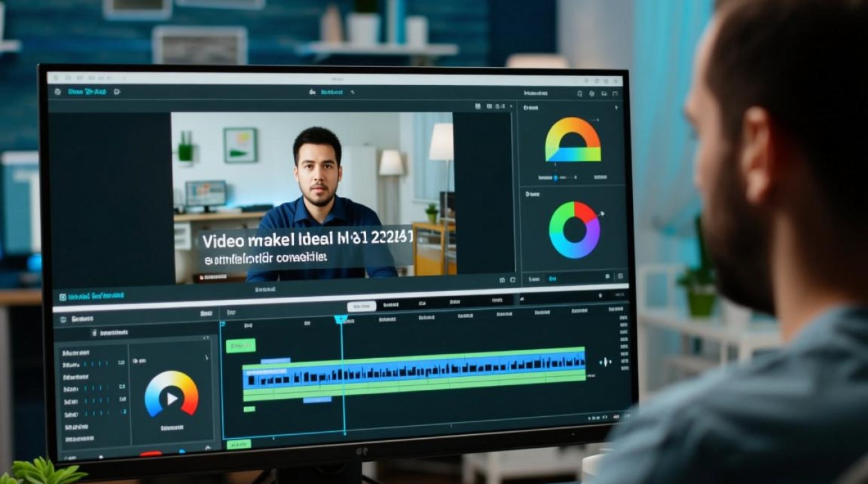The height and width of the screenshot is (484, 868).
Task: Click the cyan playhead marker atop the timeline
Action: [341, 319]
